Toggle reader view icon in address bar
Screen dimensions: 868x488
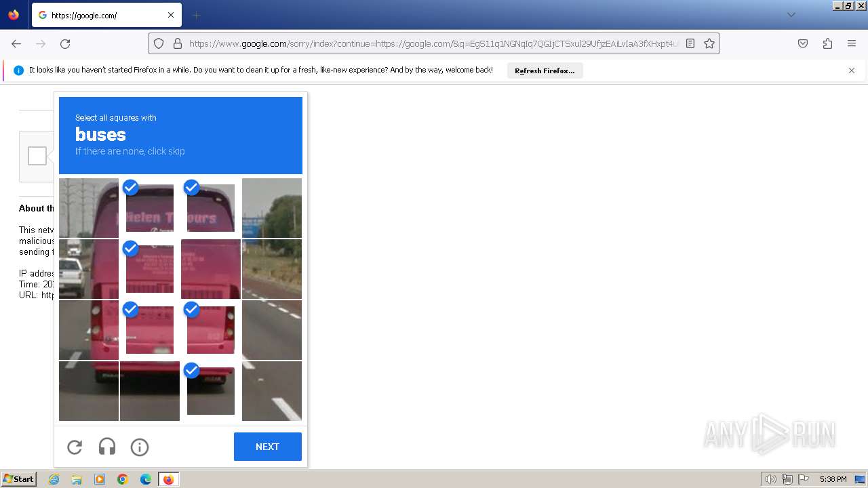690,43
